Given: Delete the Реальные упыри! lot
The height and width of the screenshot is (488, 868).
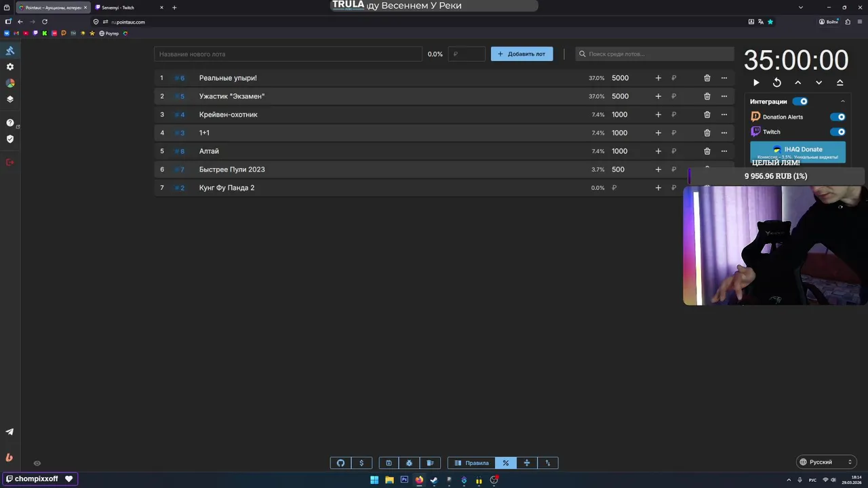Looking at the screenshot, I should coord(707,78).
